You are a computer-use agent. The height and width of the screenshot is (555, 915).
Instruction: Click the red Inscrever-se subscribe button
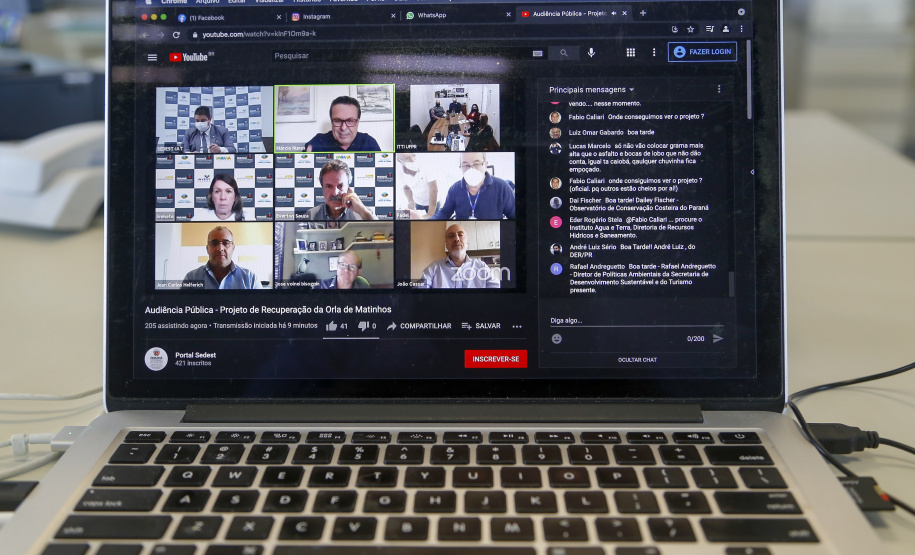[495, 358]
